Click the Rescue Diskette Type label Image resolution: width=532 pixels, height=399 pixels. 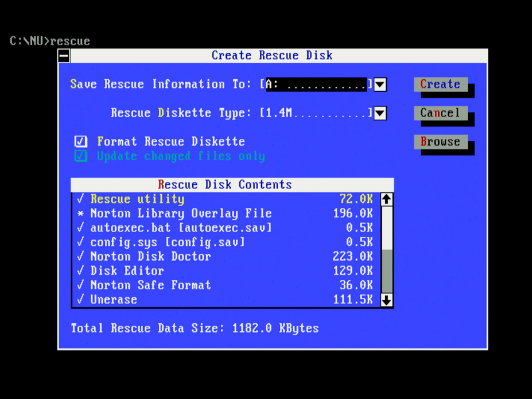click(x=181, y=113)
